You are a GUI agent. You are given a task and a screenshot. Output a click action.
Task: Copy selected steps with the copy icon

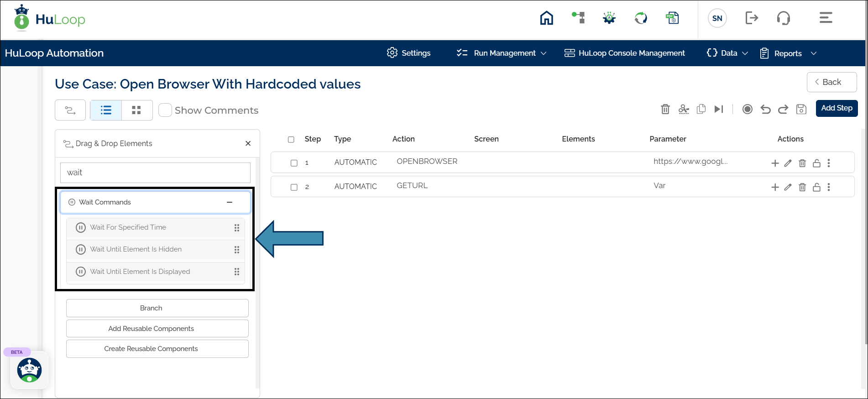tap(701, 109)
